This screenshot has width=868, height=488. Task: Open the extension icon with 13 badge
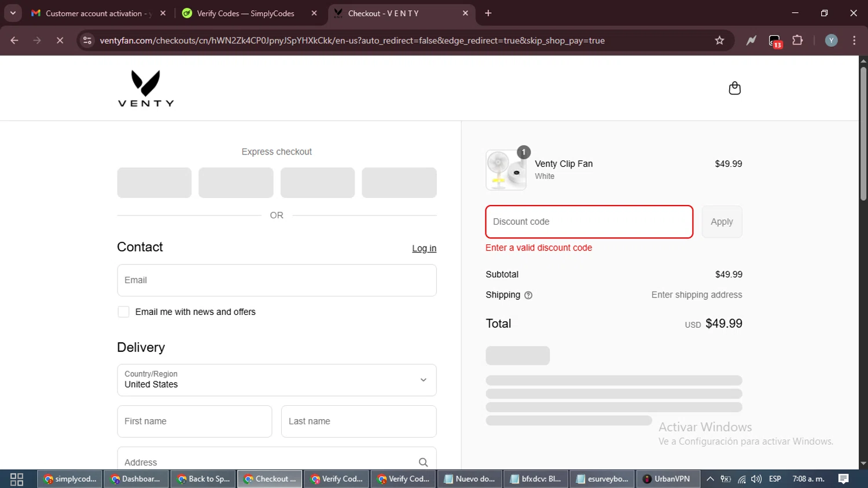(x=775, y=41)
